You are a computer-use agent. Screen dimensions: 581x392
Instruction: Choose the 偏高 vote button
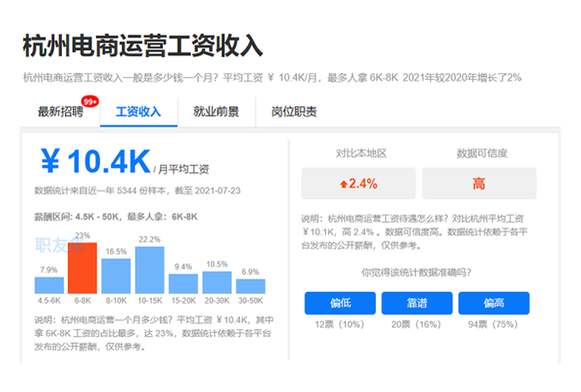tap(494, 303)
